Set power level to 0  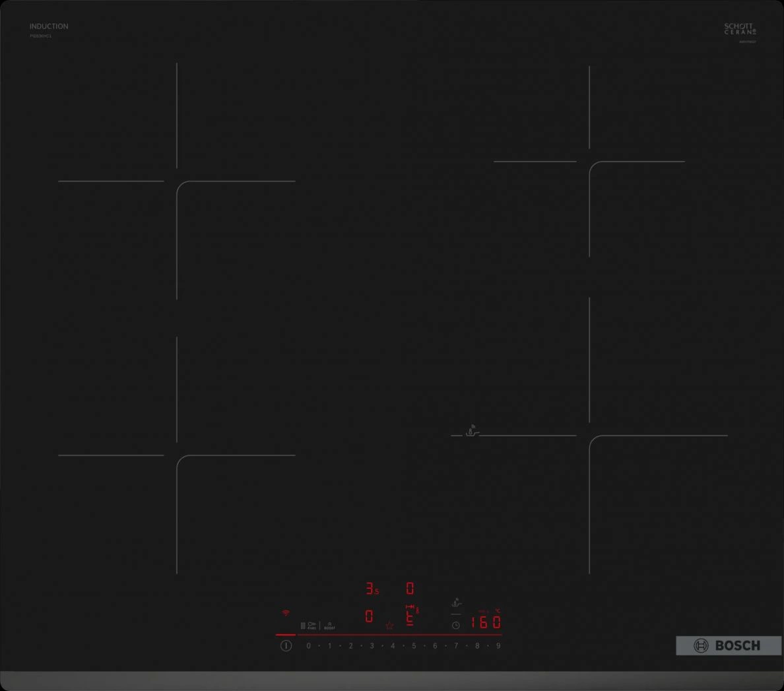tap(308, 646)
